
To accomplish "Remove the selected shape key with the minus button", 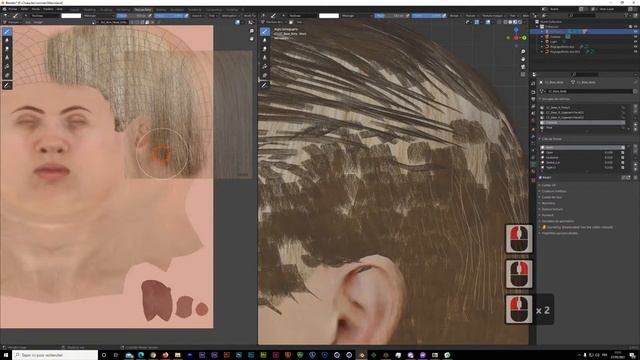I will [x=635, y=152].
